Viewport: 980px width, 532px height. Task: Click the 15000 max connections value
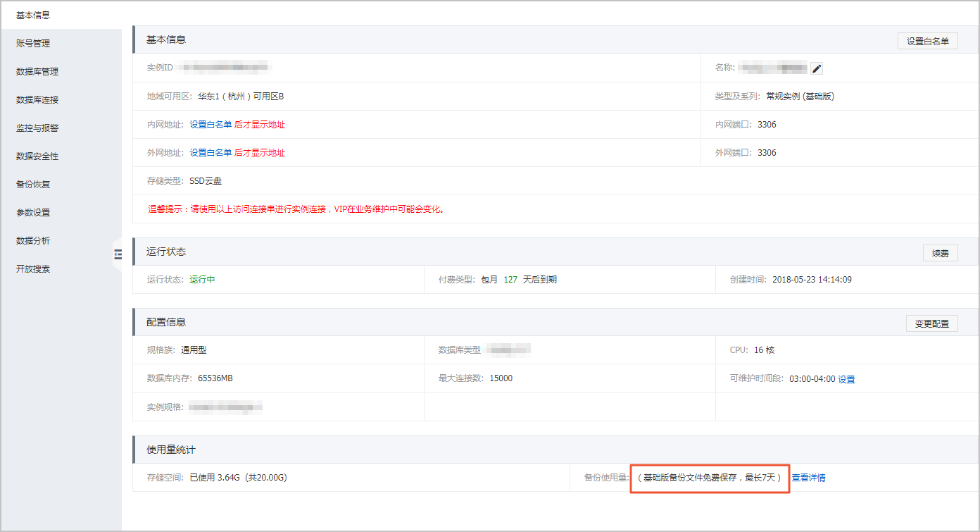coord(501,378)
